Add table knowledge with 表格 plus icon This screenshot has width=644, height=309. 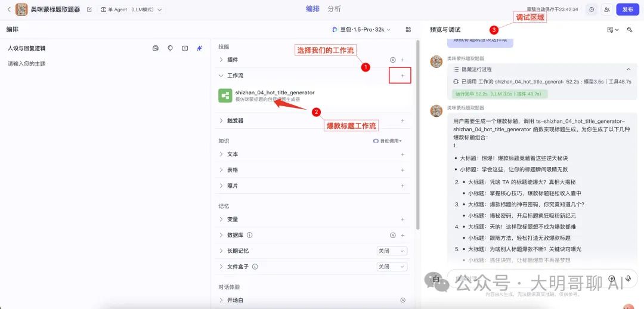403,170
